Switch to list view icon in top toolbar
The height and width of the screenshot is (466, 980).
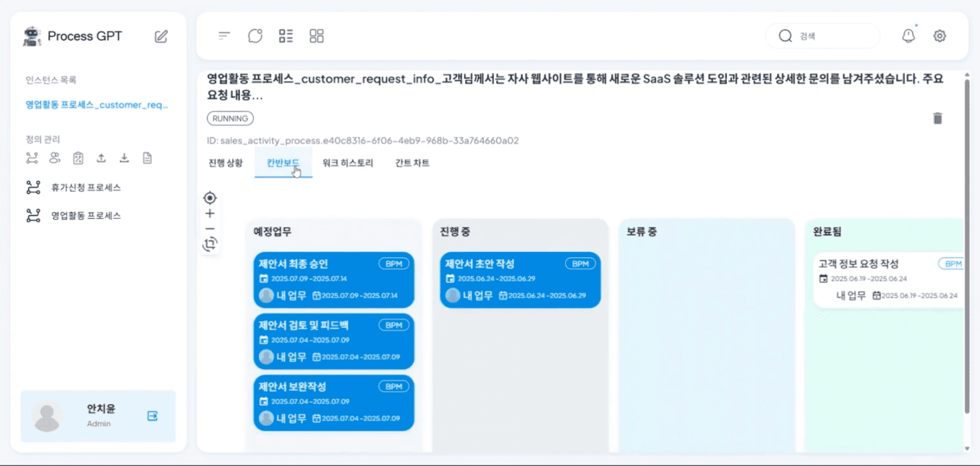point(286,36)
